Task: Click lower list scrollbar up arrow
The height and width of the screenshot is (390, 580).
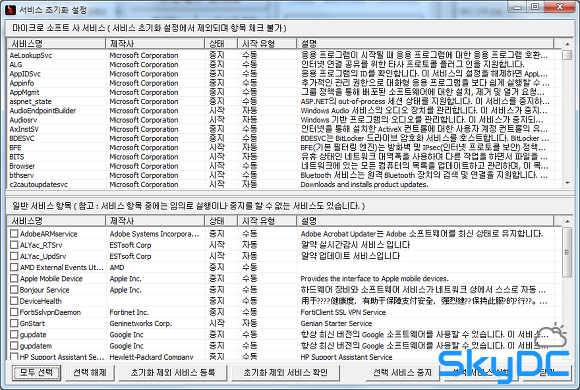Action: [567, 221]
